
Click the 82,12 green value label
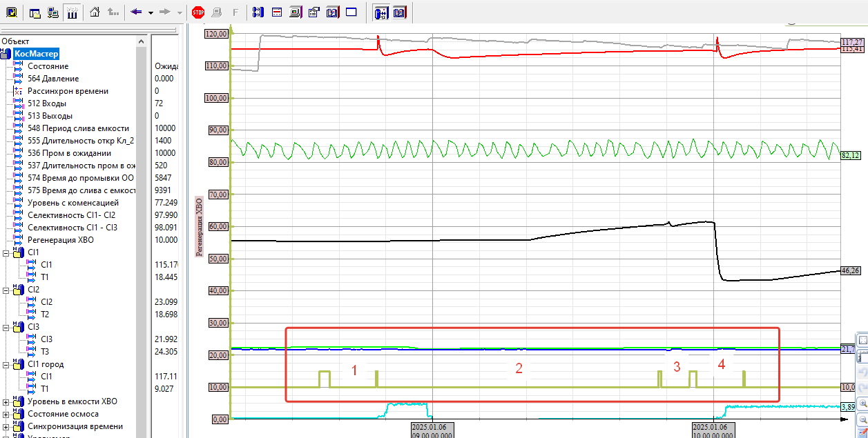click(851, 156)
